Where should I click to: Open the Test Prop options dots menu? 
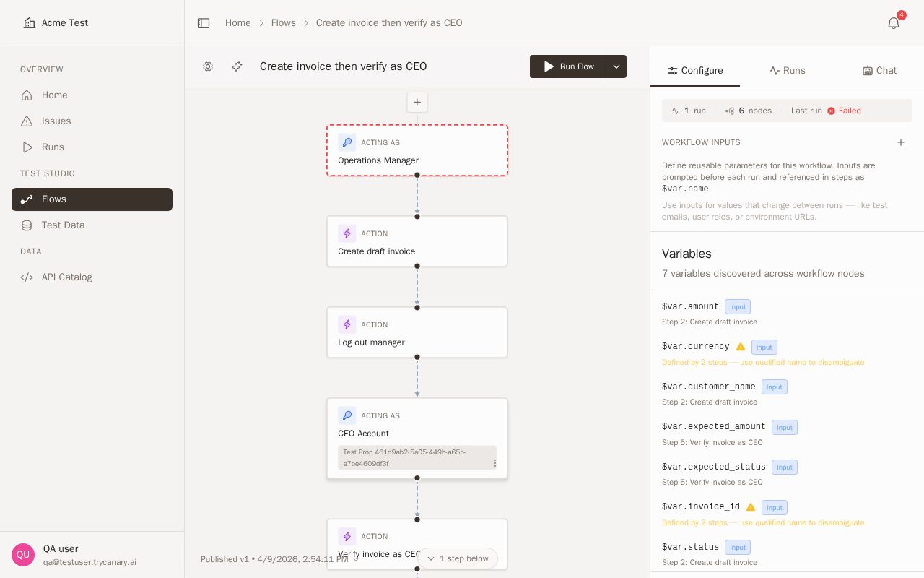(x=494, y=463)
